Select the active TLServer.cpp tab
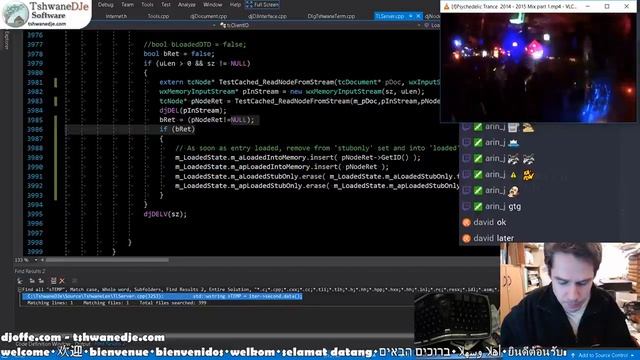Screen dimensions: 640x360 (x=390, y=16)
